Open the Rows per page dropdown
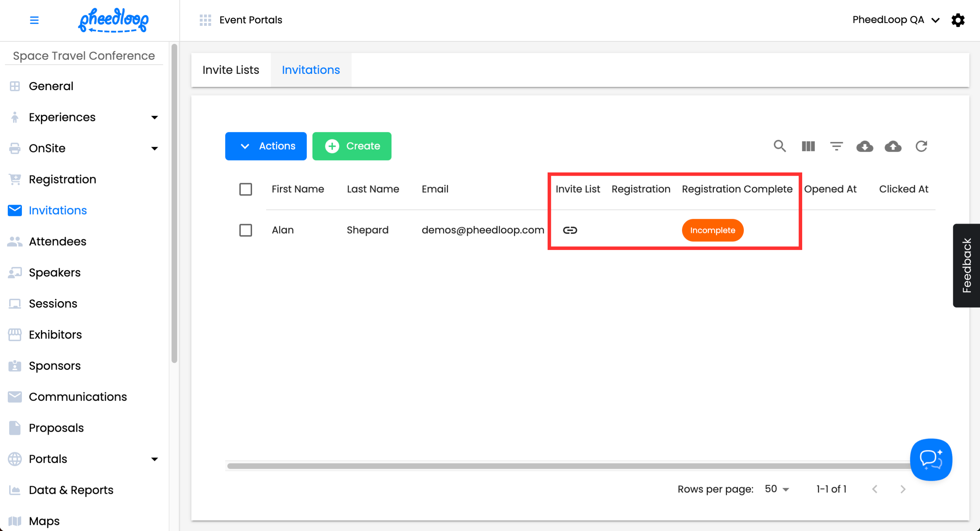Image resolution: width=980 pixels, height=531 pixels. pyautogui.click(x=777, y=489)
